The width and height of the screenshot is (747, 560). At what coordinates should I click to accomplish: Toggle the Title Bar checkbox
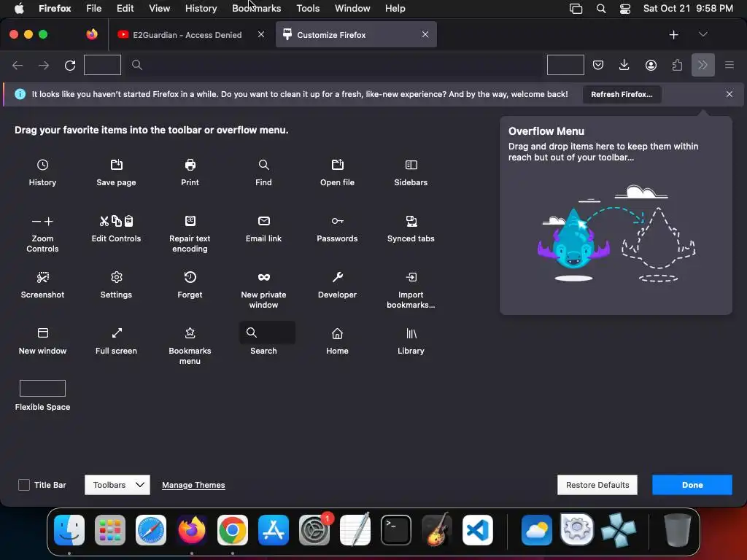(x=24, y=485)
